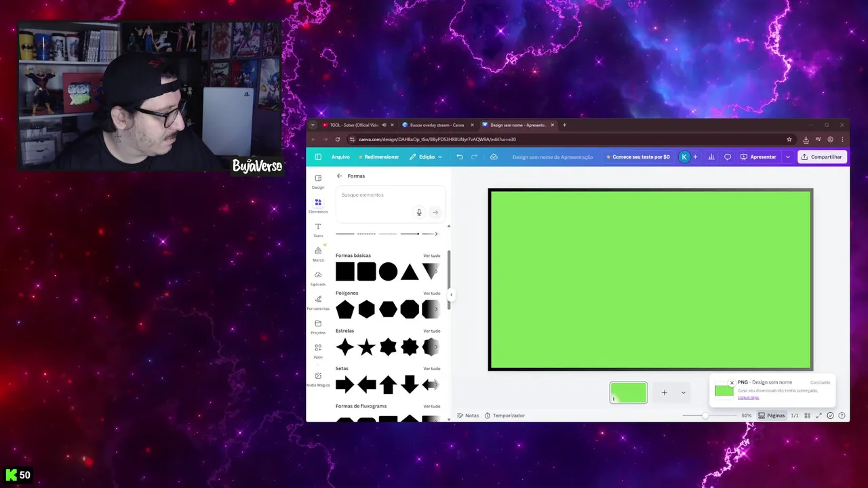Open a new browser tab
868x488 pixels.
coord(564,125)
